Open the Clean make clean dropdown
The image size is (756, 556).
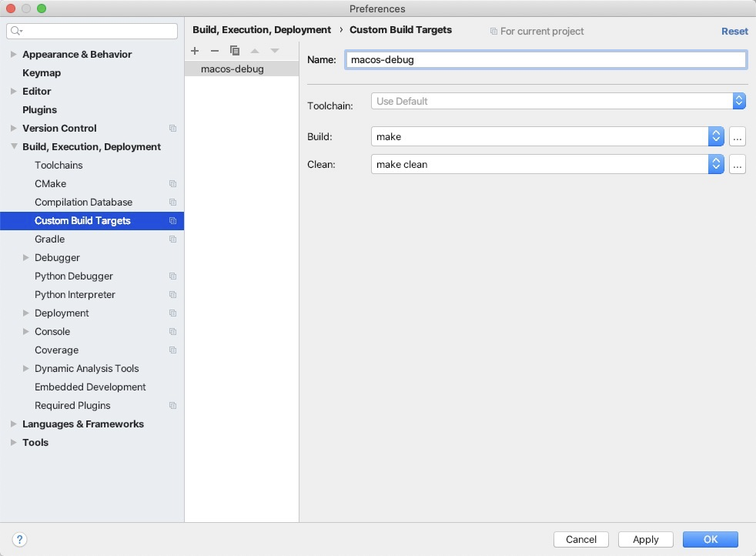pyautogui.click(x=547, y=165)
